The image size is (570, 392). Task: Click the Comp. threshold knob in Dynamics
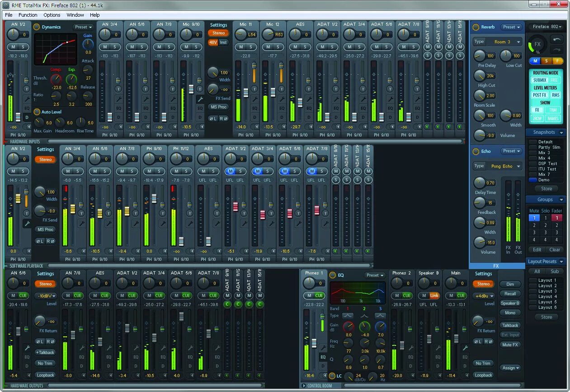click(56, 80)
